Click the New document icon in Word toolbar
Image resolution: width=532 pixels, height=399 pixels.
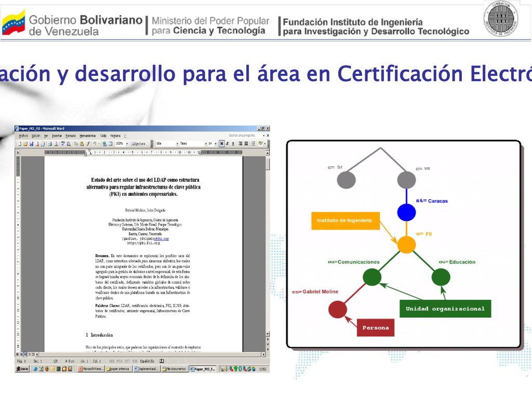click(20, 144)
